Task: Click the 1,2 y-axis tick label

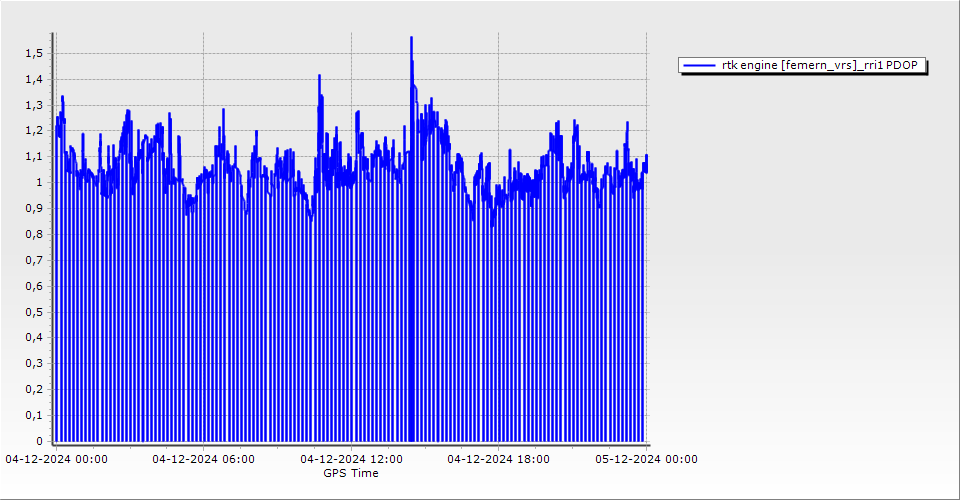Action: click(39, 130)
